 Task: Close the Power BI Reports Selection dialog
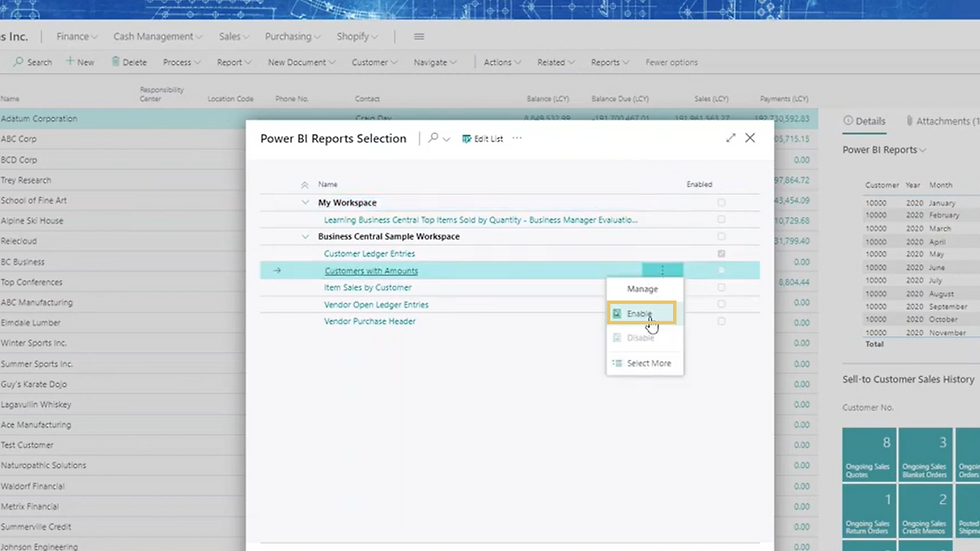point(750,137)
